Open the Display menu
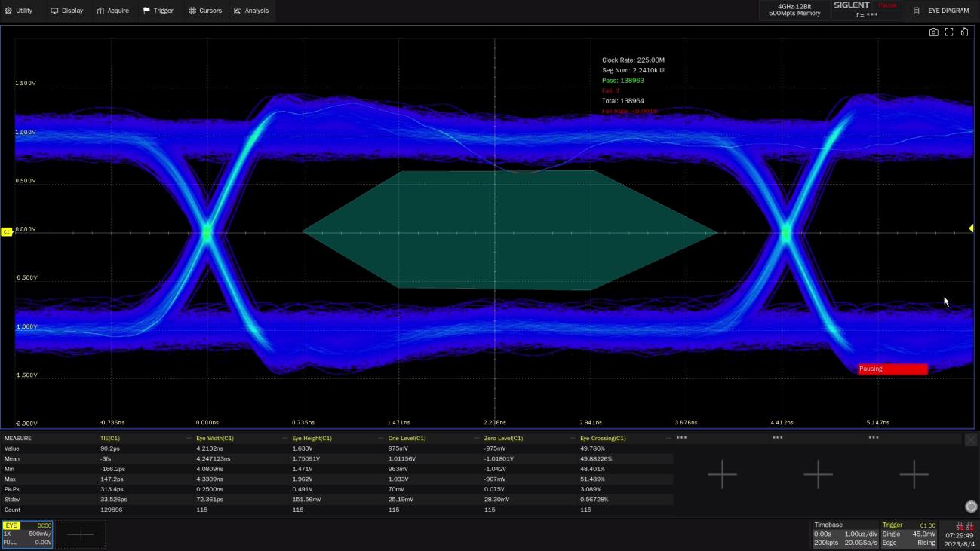The height and width of the screenshot is (551, 980). 67,11
